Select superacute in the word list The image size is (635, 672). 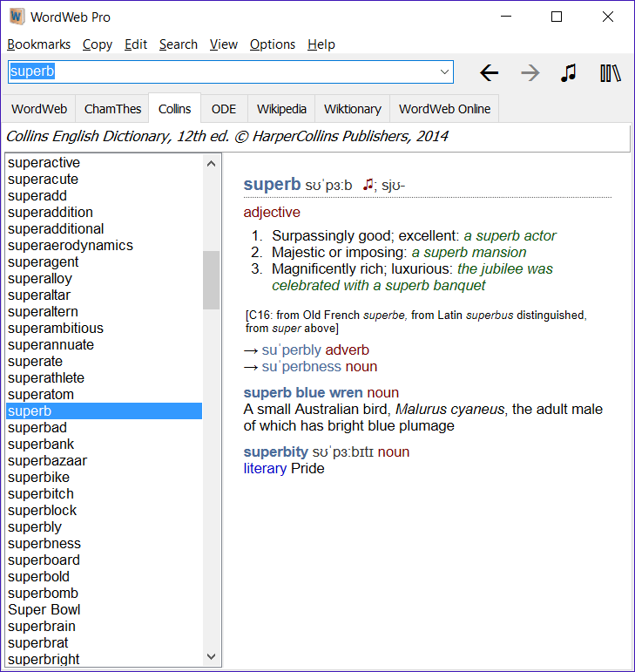point(104,180)
